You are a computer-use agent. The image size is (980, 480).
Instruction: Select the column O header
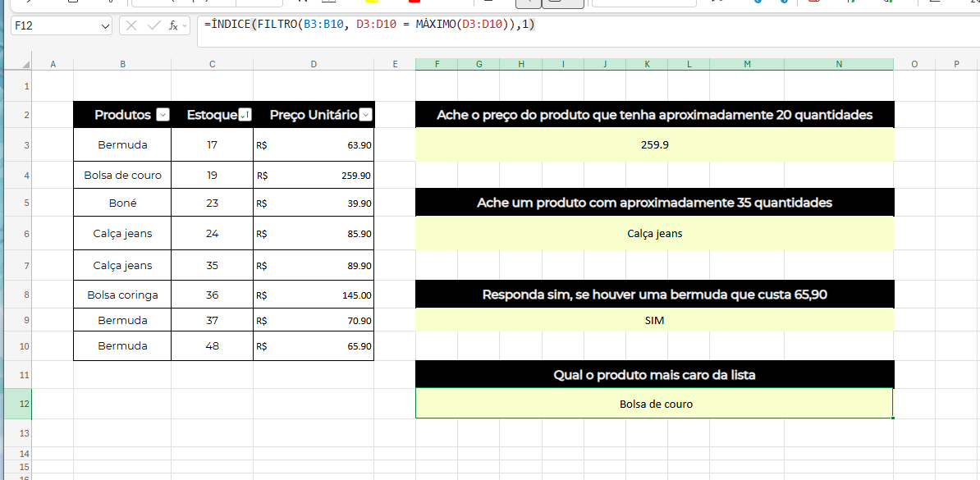914,64
